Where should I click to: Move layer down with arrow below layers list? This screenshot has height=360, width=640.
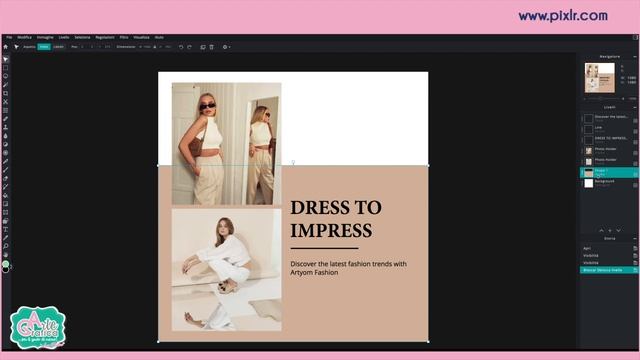pos(618,231)
